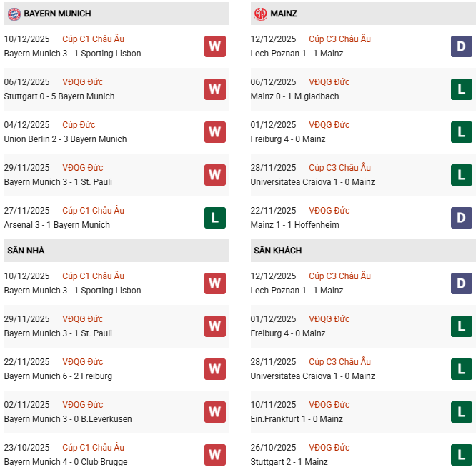Open Cúp C1 link dated 23/10/2025

[x=93, y=448]
